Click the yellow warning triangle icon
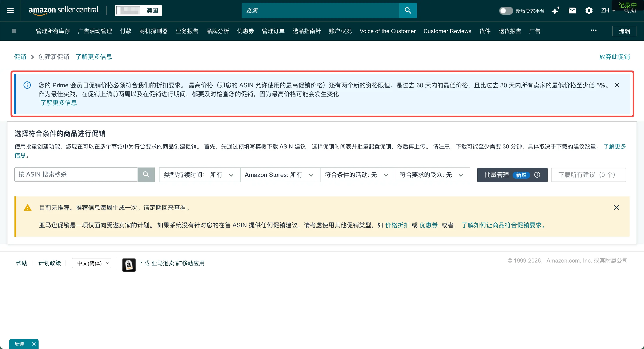The height and width of the screenshot is (349, 644). coord(28,208)
